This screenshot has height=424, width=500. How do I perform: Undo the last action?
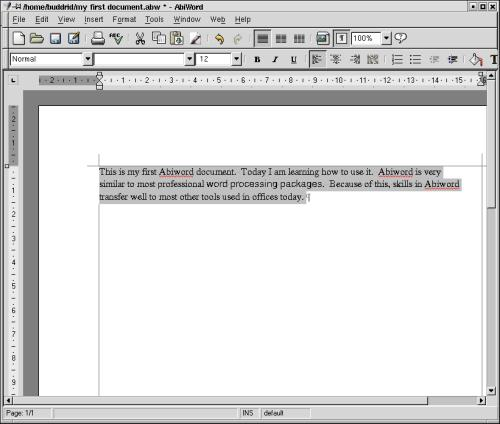(219, 39)
